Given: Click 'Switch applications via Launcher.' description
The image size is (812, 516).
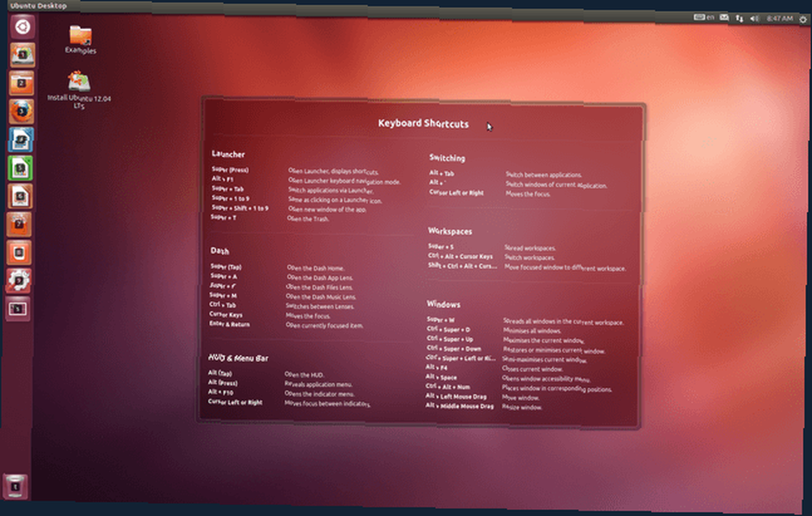Looking at the screenshot, I should click(331, 191).
